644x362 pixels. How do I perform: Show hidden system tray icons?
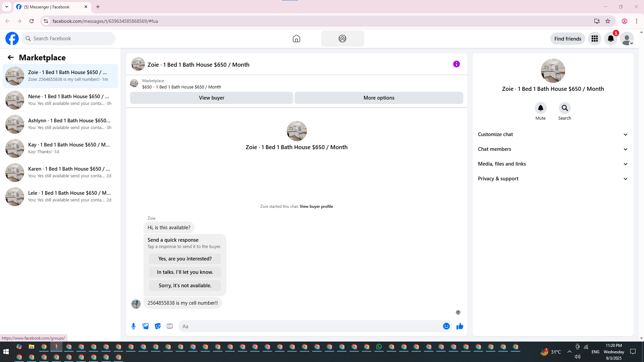pyautogui.click(x=570, y=352)
